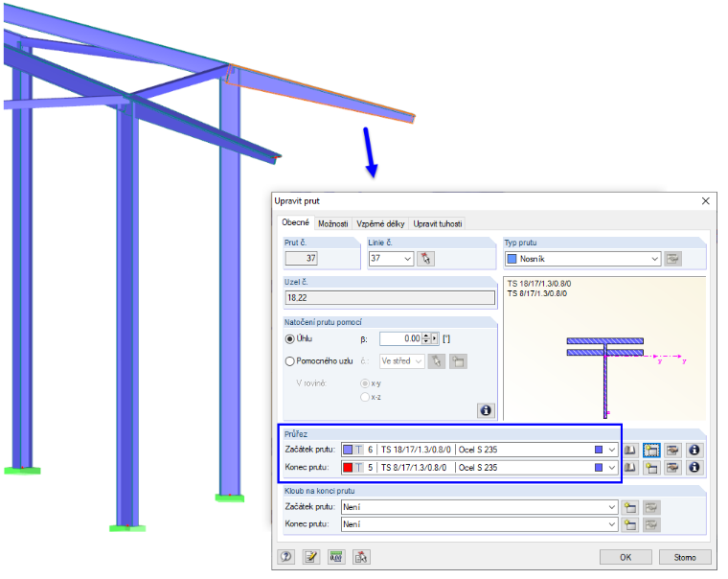Show cross-section info for Konec prutu

coord(694,468)
